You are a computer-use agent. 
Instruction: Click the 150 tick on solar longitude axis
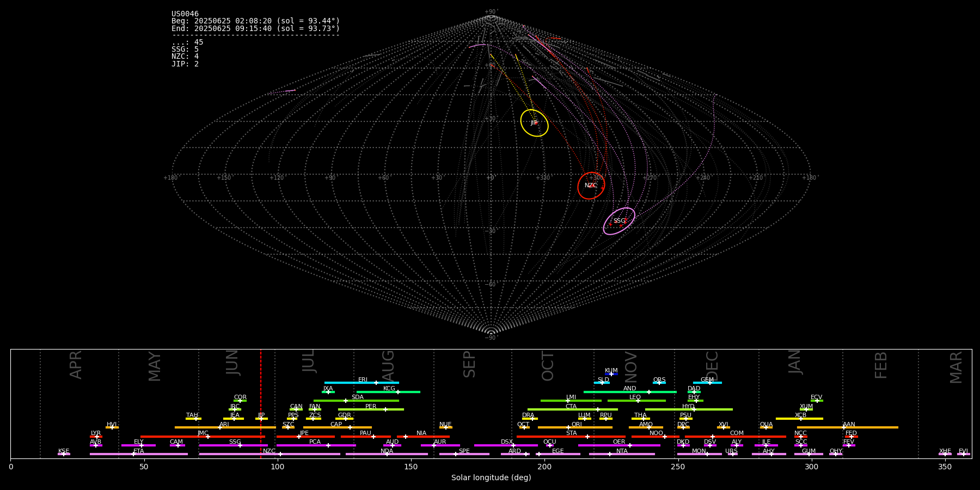click(x=411, y=467)
